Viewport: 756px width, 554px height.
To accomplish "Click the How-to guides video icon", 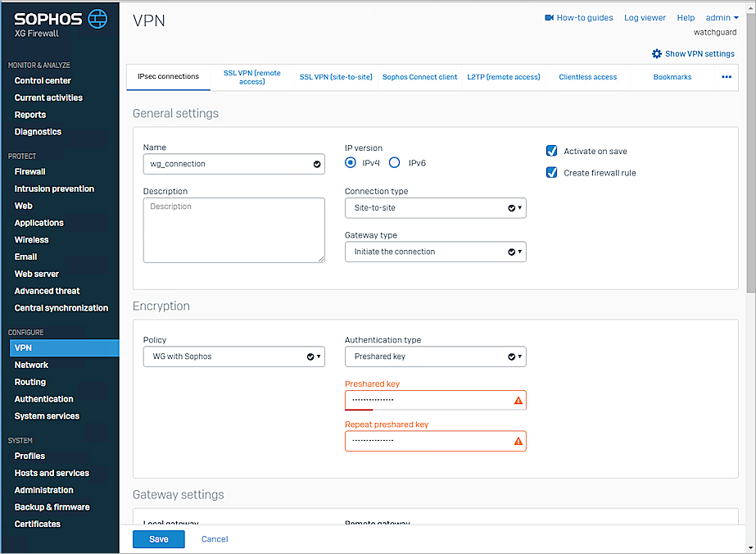I will click(550, 18).
